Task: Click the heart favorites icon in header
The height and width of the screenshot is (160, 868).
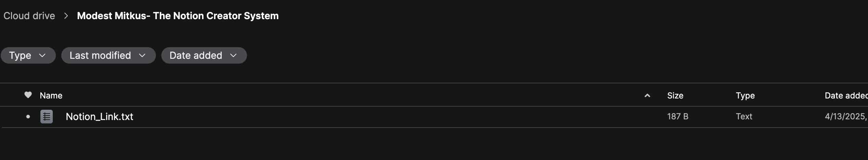Action: [28, 95]
